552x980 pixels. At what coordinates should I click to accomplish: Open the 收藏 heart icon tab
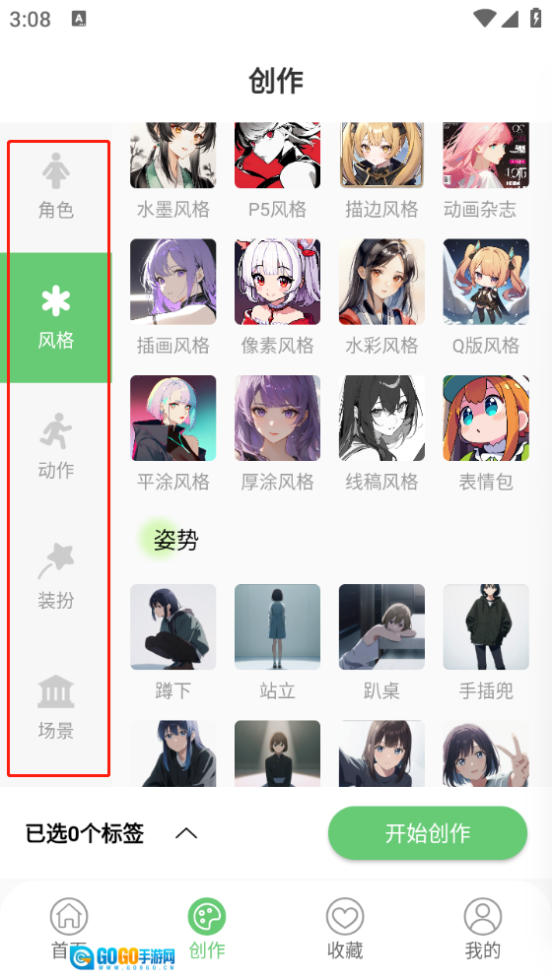[x=345, y=929]
